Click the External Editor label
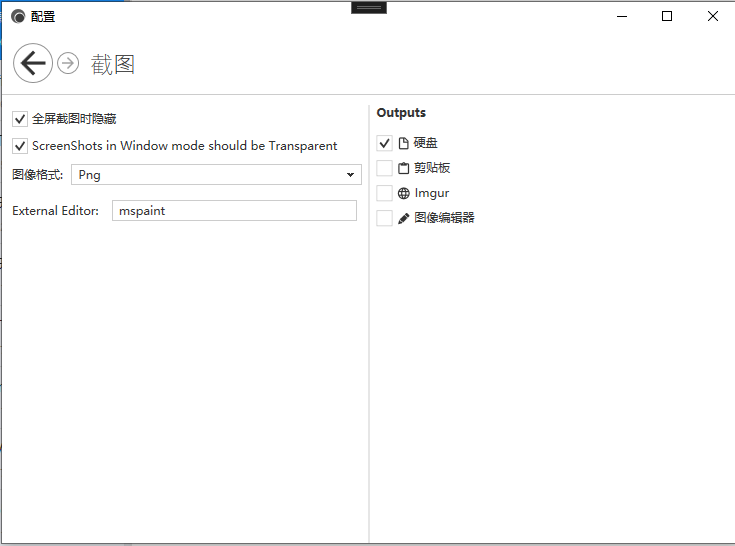 (55, 211)
